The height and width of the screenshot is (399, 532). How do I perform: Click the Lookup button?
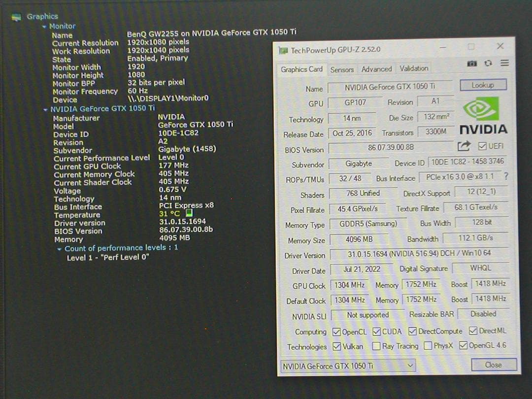click(x=483, y=85)
